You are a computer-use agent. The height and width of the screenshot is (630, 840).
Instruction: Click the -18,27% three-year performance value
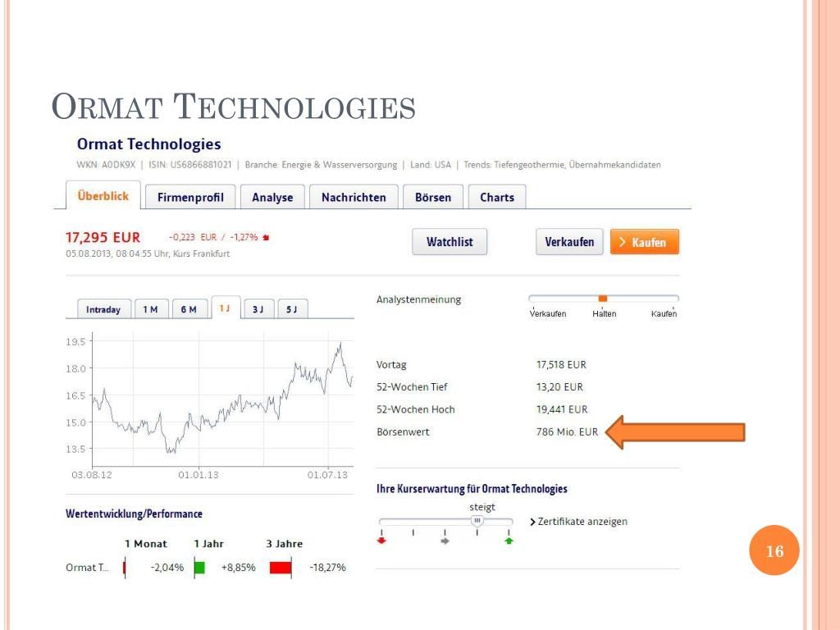pos(328,568)
